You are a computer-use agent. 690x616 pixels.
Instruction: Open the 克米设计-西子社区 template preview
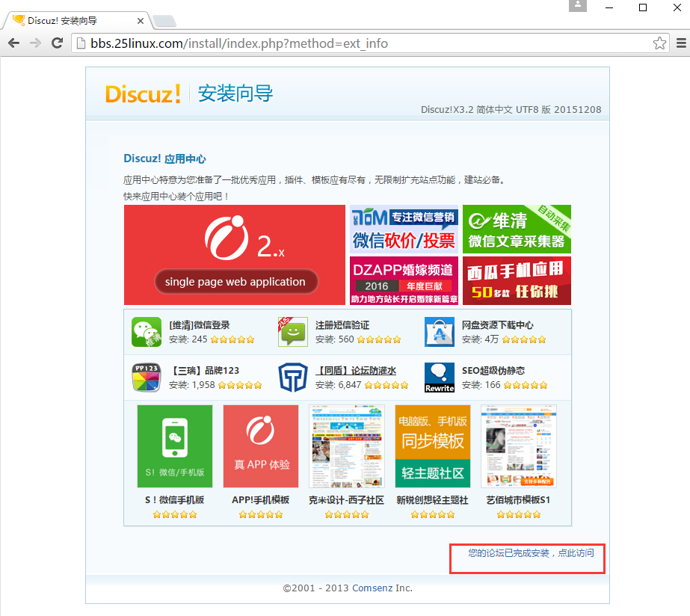coord(347,446)
